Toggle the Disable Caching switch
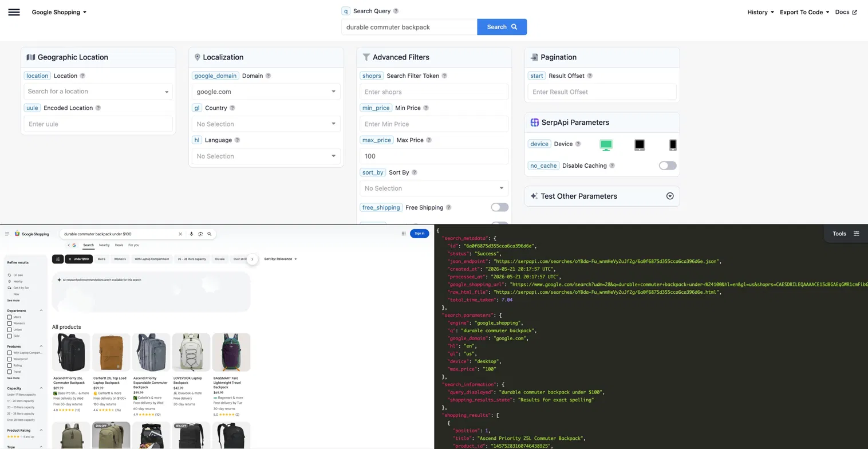Screen dimensions: 868x449 point(668,166)
